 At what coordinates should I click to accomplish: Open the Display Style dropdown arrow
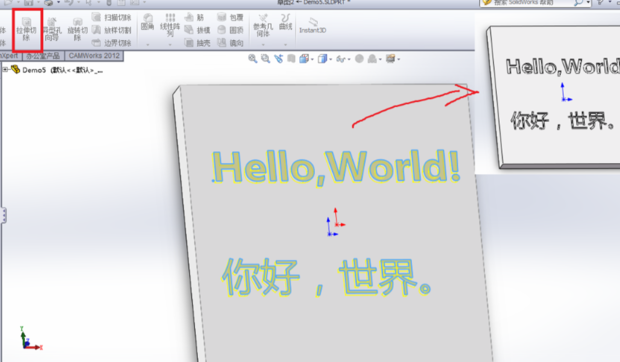pos(331,59)
